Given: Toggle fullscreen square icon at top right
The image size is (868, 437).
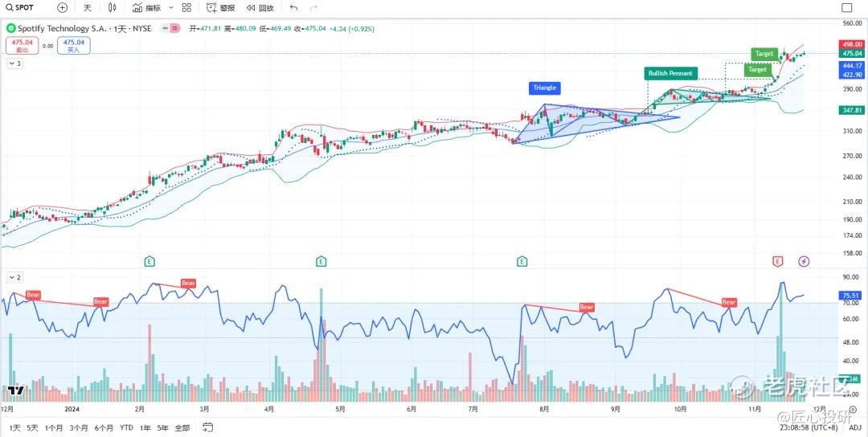Looking at the screenshot, I should [846, 8].
